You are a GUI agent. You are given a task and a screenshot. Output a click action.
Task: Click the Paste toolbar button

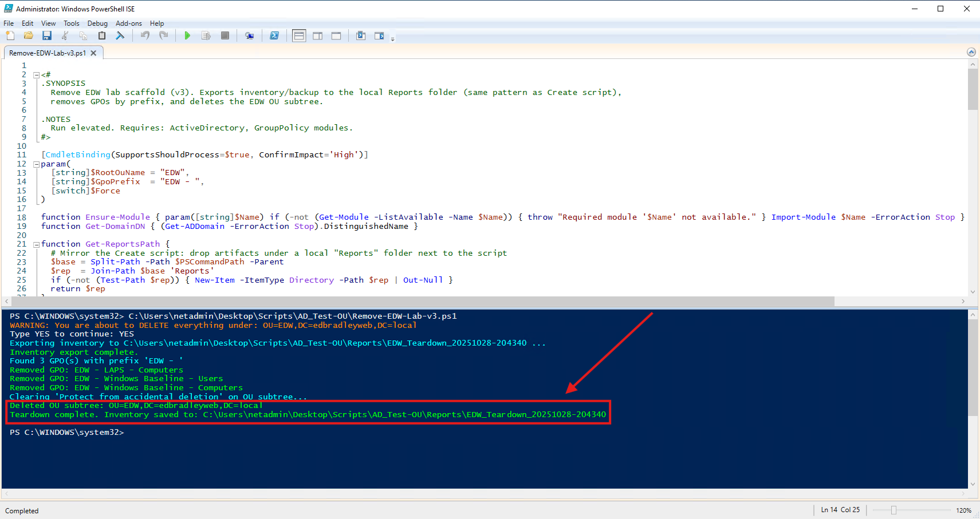101,35
